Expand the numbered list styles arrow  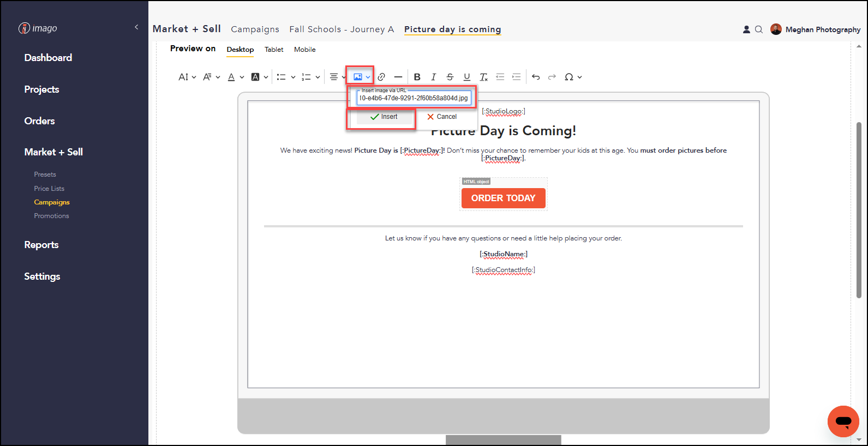(318, 77)
